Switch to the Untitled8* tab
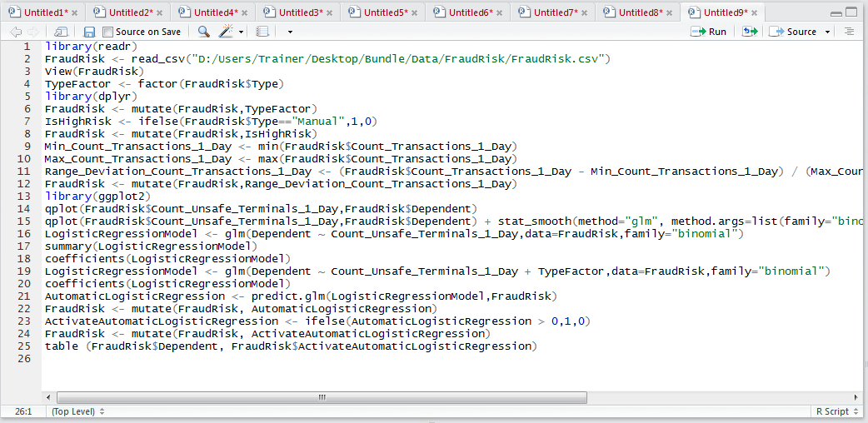 [640, 12]
